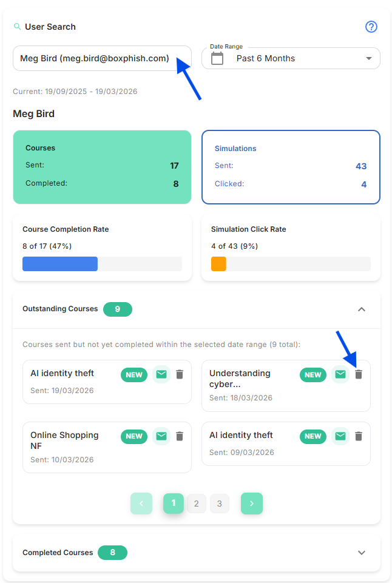Resend email for AI identity theft sent 19/03/2026

[161, 375]
